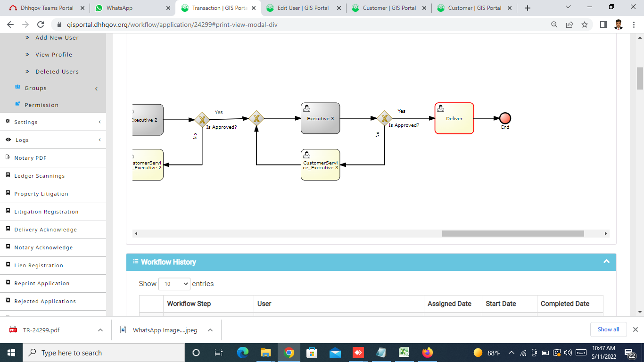Open Delivery Acknowledge menu item

(x=46, y=230)
